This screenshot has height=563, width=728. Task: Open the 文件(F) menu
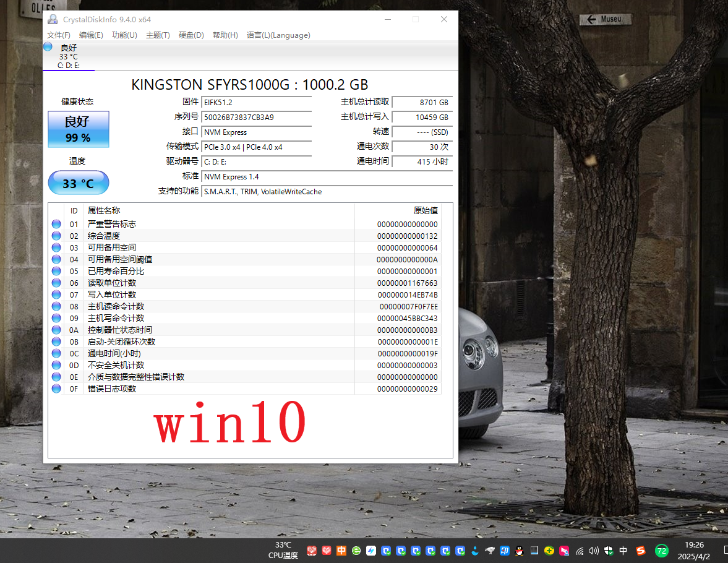[x=59, y=35]
